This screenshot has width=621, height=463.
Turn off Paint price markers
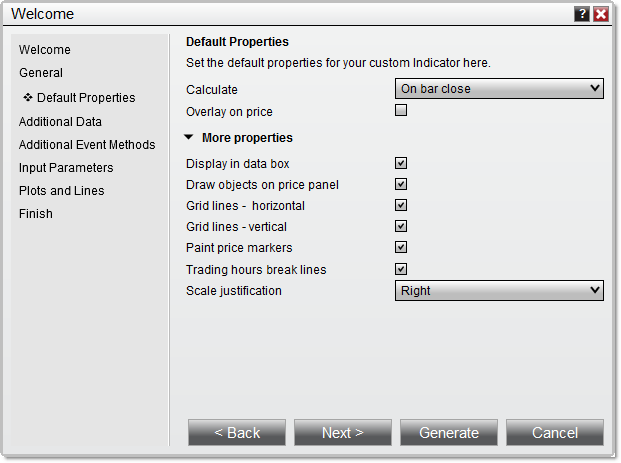(x=401, y=247)
